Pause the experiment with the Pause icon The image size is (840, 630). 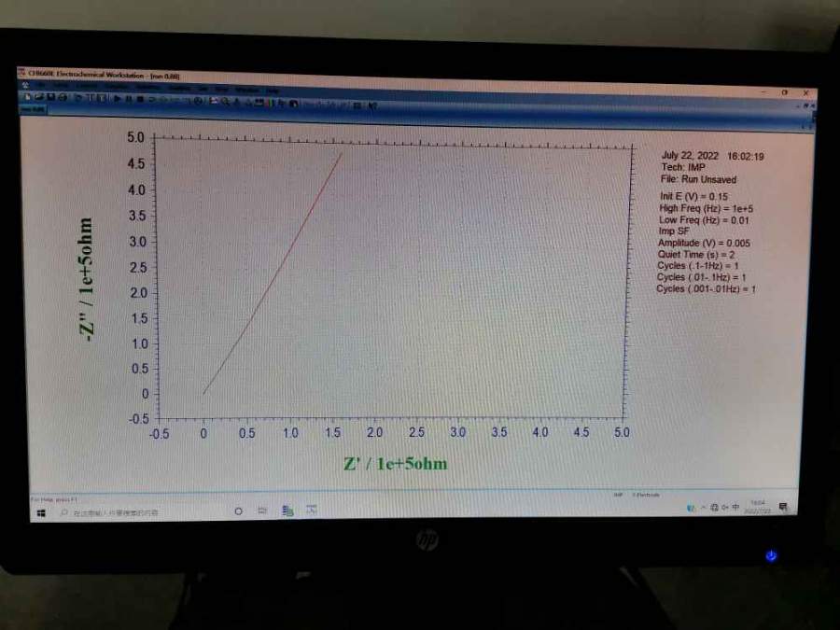coord(129,99)
